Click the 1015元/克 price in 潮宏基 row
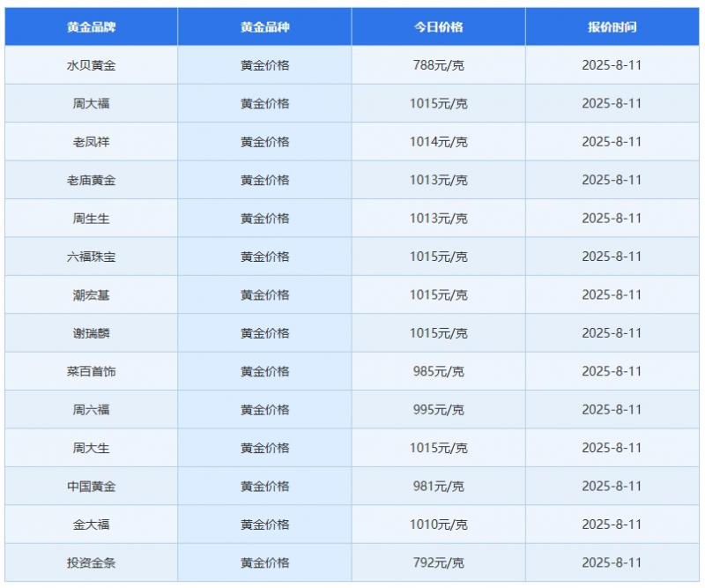 coord(438,294)
